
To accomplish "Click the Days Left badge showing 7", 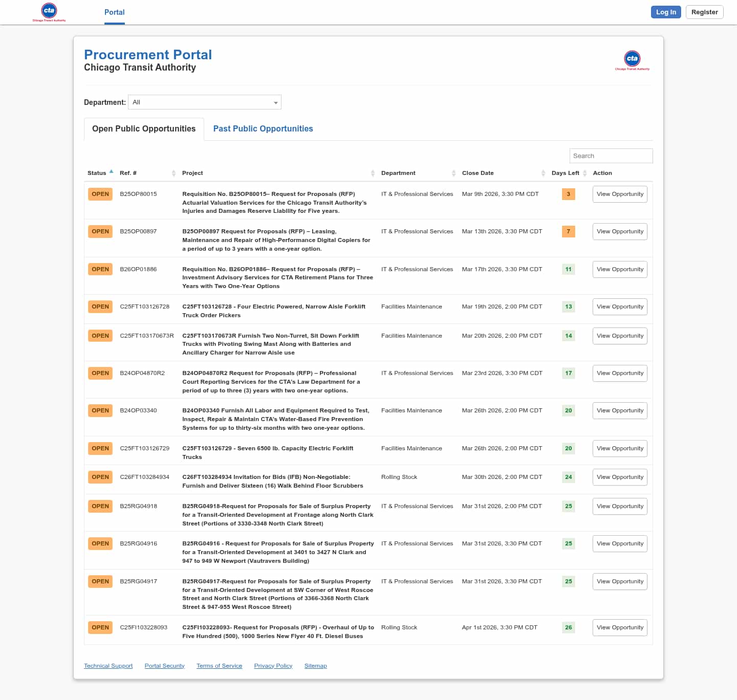I will [x=568, y=232].
